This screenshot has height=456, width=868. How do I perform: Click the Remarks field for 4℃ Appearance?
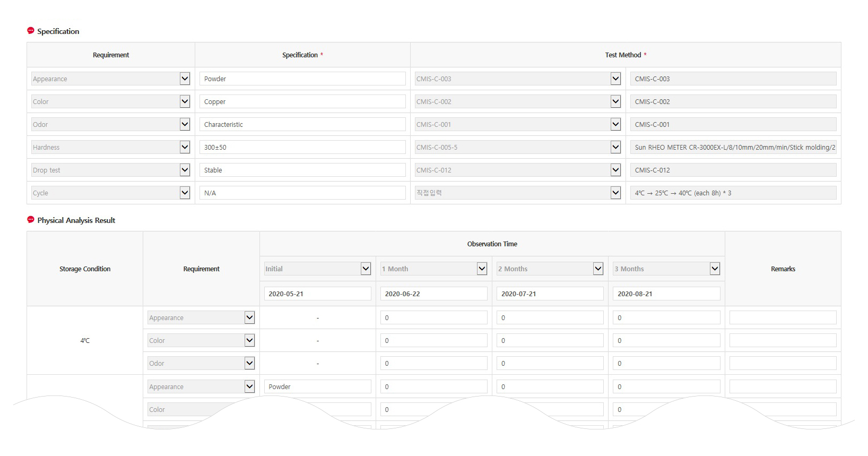783,317
